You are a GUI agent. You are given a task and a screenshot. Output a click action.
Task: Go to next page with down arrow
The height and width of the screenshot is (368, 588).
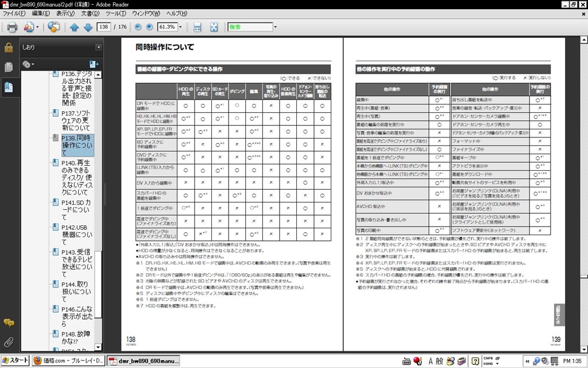[88, 27]
